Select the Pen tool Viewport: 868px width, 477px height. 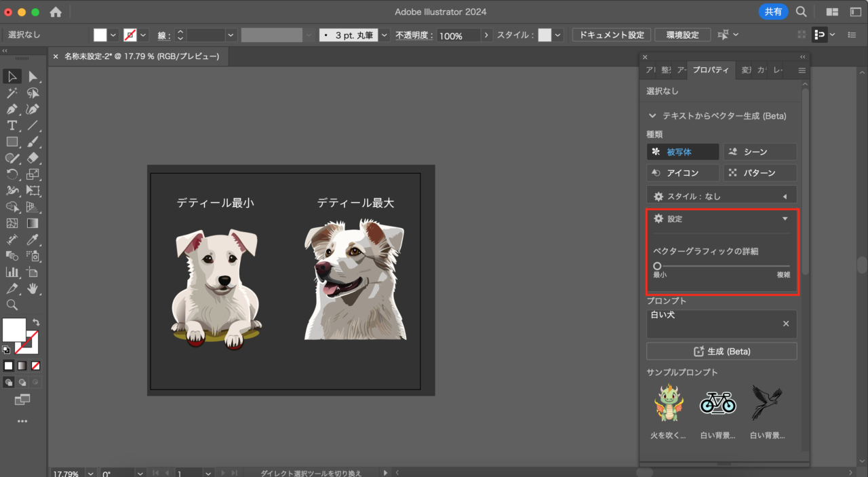click(x=12, y=109)
